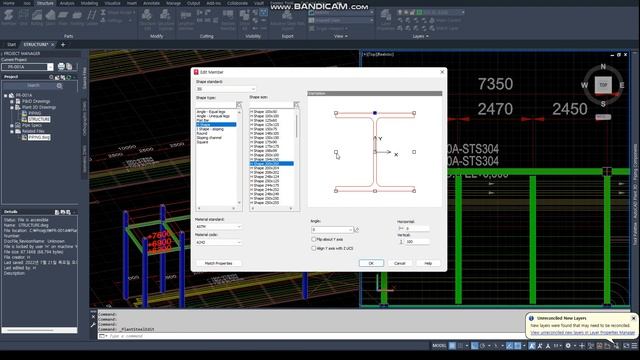Switch to the Annotate ribbon tab
Screen dimensions: 640x360
pyautogui.click(x=151, y=3)
